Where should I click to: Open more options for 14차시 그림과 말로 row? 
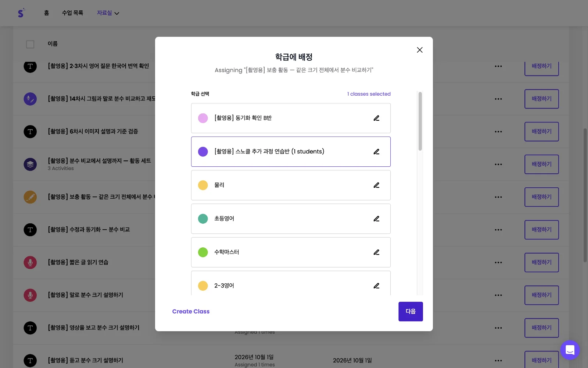(x=498, y=99)
